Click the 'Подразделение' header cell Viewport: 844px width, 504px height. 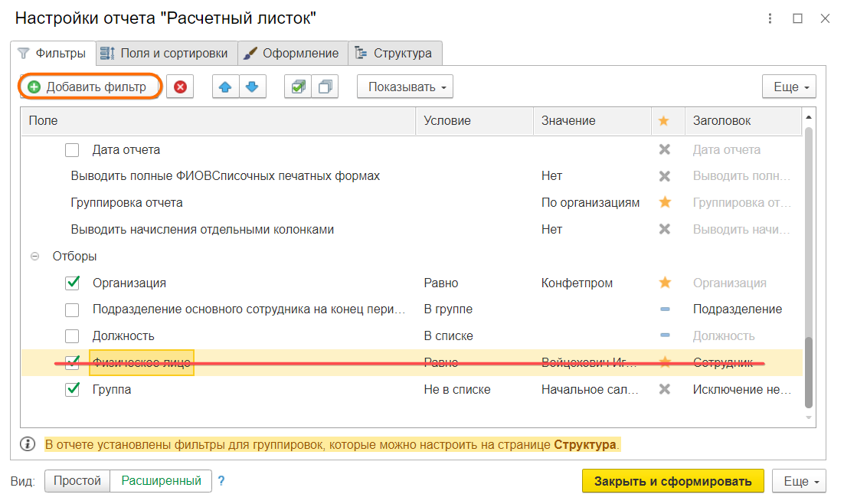pos(738,309)
